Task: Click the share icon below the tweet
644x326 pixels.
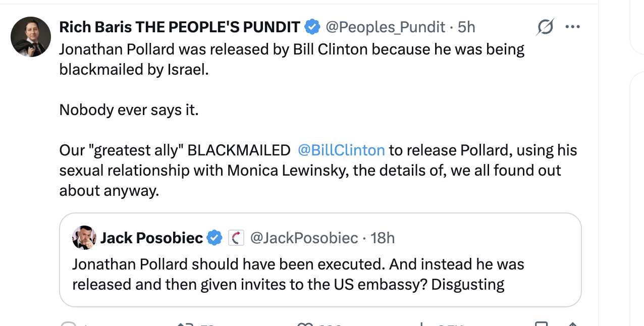Action: (572, 323)
